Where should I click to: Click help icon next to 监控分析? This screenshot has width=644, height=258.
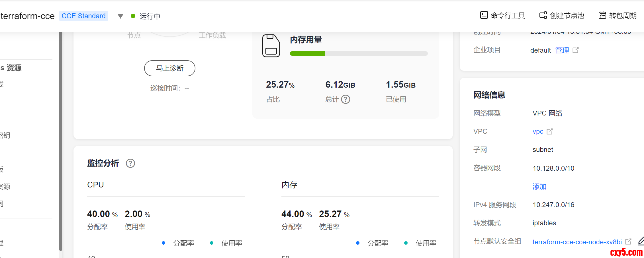[130, 163]
